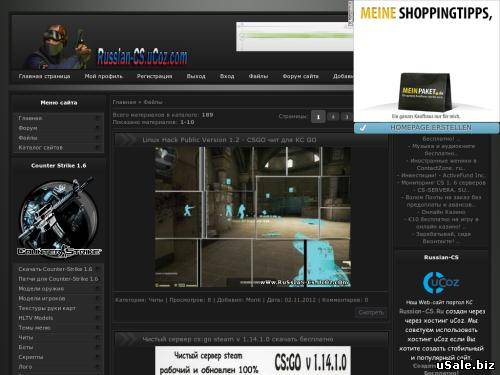Click arrow icon next to Главная sidebar item
The height and width of the screenshot is (375, 500).
click(x=98, y=118)
